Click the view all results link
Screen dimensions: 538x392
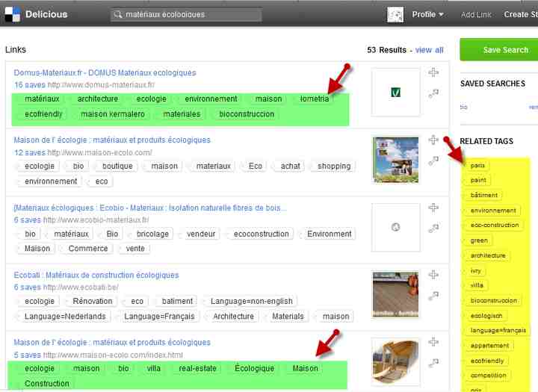coord(429,50)
